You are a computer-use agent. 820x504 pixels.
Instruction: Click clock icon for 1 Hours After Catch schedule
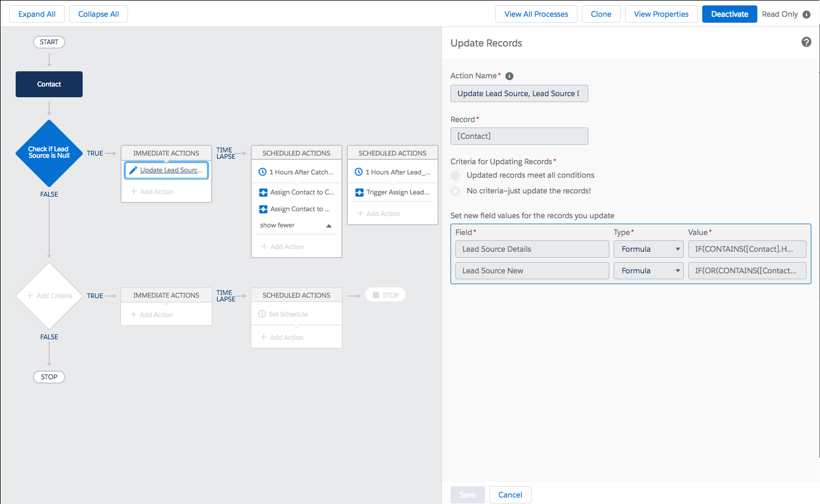263,172
